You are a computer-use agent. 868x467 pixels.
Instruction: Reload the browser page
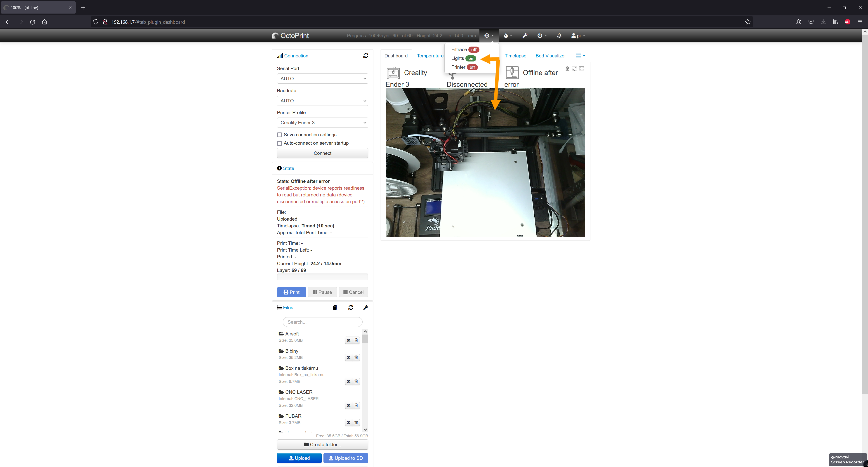(32, 22)
